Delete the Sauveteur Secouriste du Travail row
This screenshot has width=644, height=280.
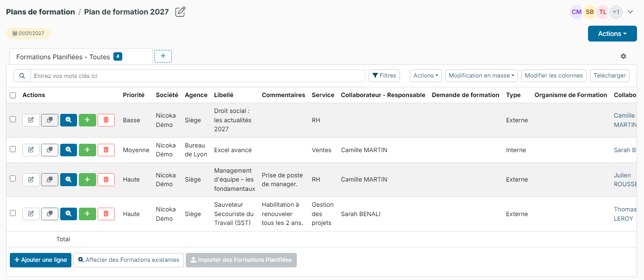[106, 214]
